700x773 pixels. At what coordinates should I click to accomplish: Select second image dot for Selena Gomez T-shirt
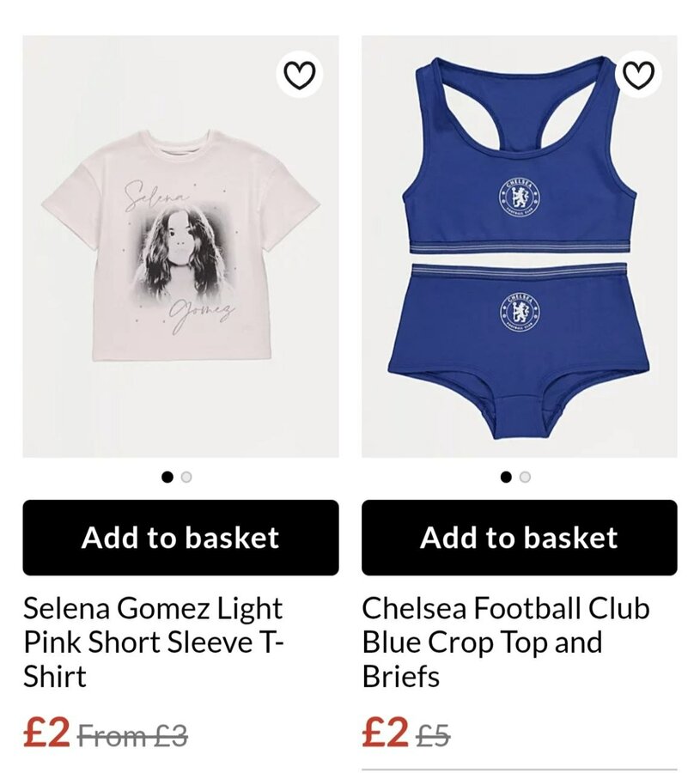point(186,477)
